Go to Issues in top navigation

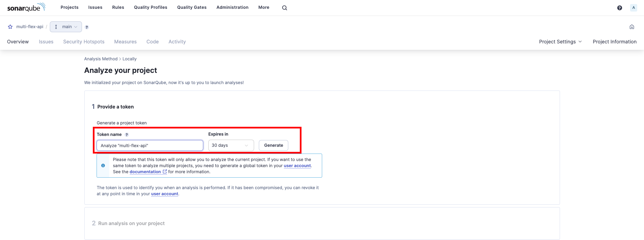coord(95,7)
